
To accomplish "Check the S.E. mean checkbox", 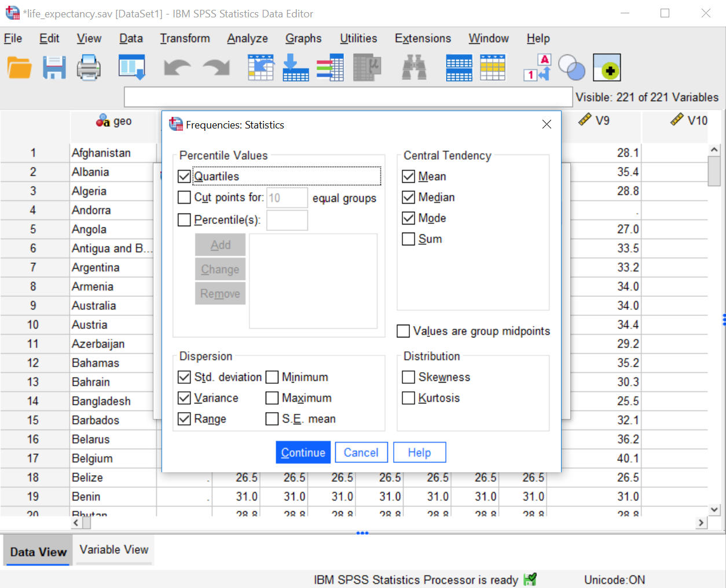I will [272, 419].
